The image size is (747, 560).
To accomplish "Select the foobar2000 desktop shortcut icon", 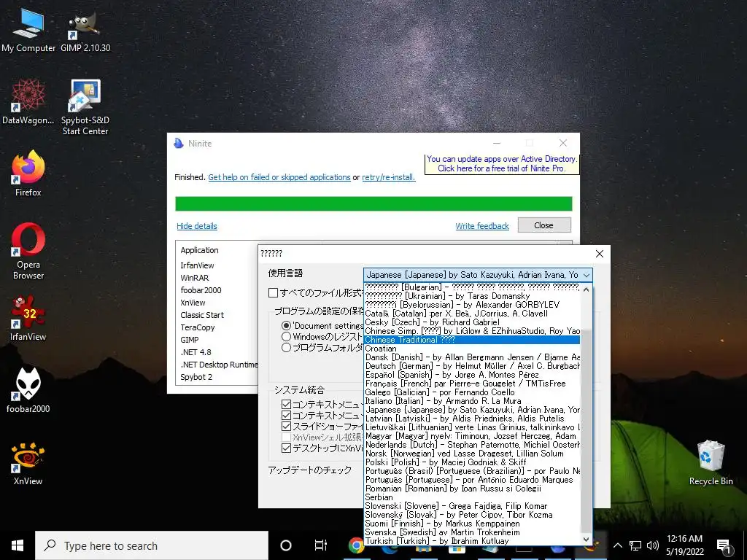I will coord(28,390).
